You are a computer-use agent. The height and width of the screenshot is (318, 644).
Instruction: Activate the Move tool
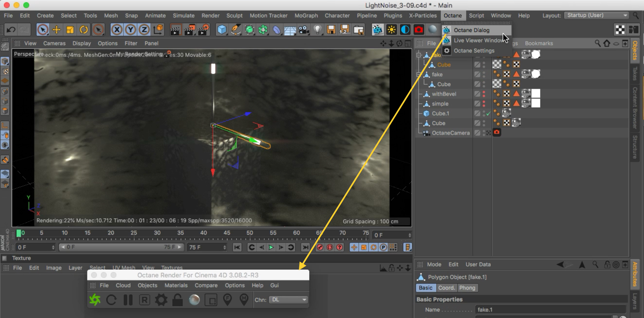point(56,30)
